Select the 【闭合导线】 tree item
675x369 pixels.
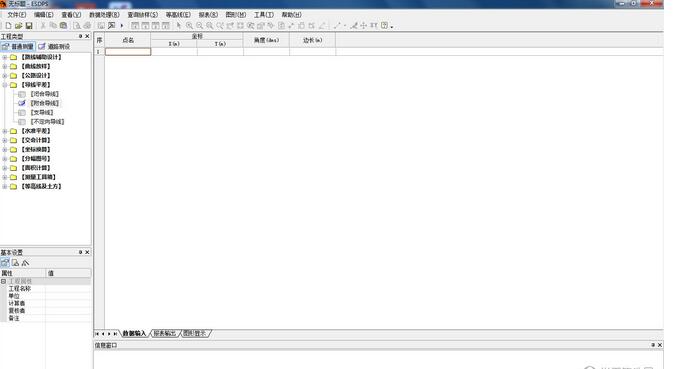(x=44, y=94)
